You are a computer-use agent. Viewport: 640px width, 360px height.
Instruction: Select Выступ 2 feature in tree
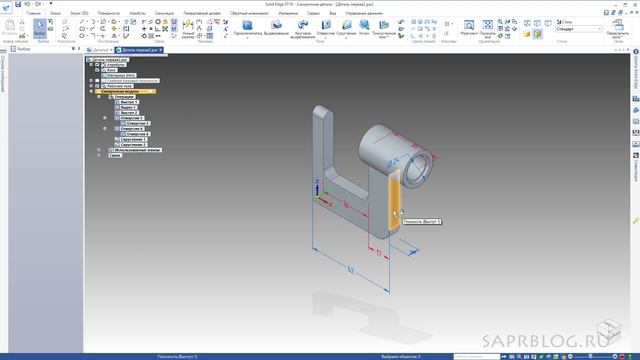(x=129, y=113)
